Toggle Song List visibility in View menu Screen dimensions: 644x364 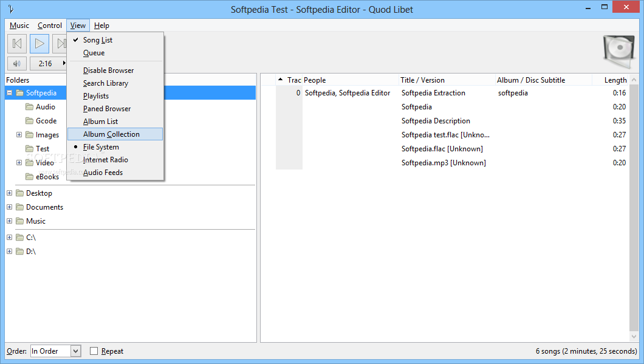pos(115,40)
